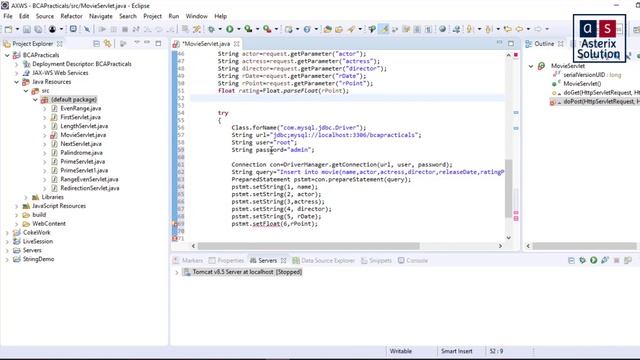Click the web browser globe icon
This screenshot has width=640, height=360.
click(442, 29)
